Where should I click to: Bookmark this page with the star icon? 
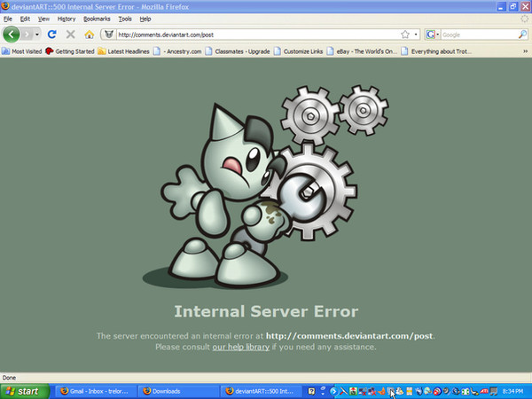pyautogui.click(x=405, y=35)
